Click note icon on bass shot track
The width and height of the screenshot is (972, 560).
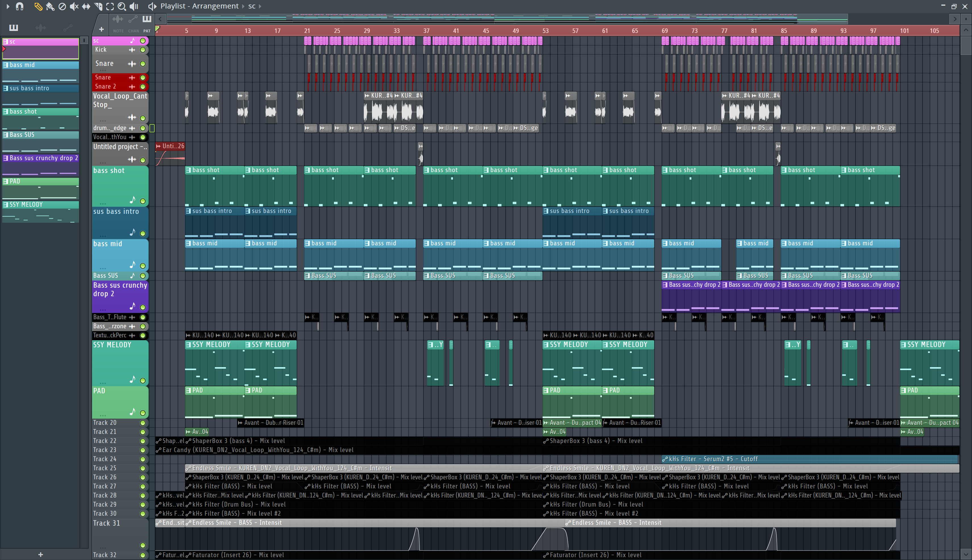(x=132, y=200)
